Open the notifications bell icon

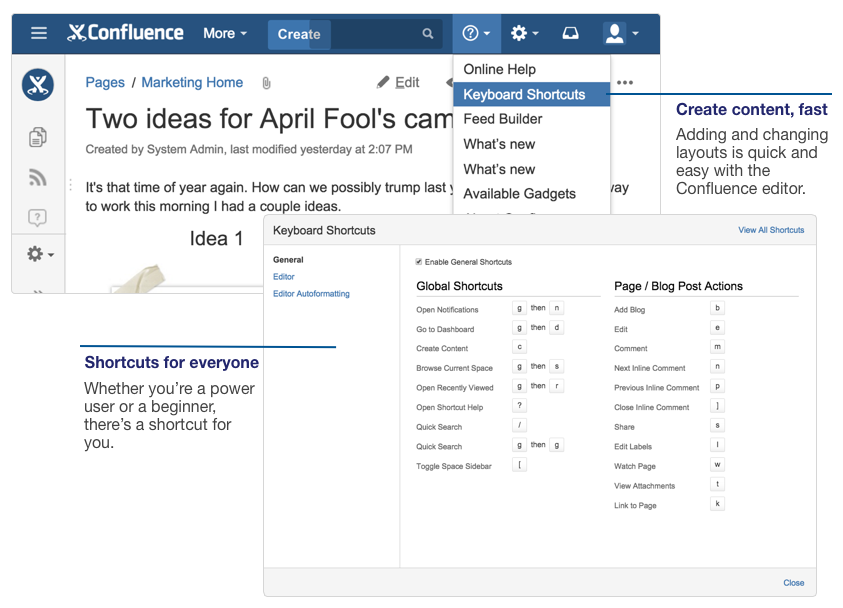tap(570, 33)
